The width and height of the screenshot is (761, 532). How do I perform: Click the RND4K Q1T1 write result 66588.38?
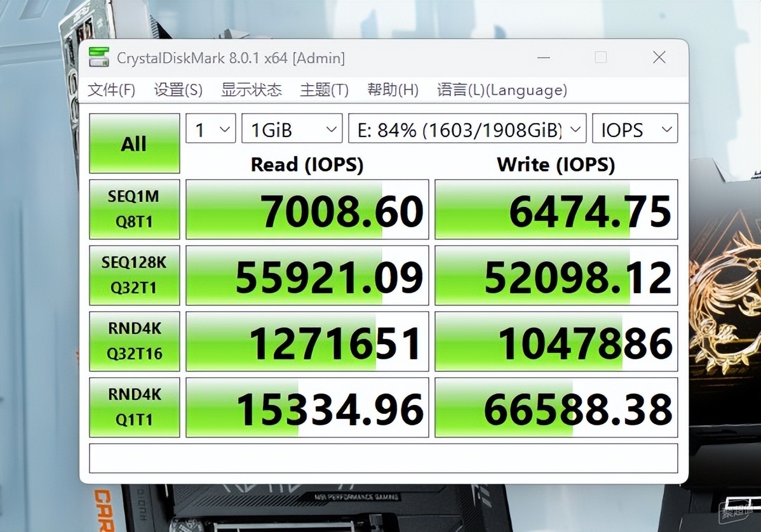point(556,408)
